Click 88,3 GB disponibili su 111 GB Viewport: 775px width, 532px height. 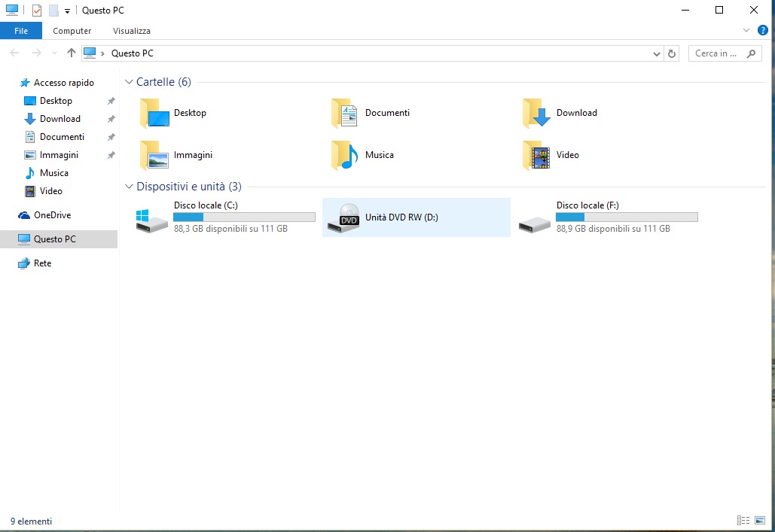tap(230, 229)
